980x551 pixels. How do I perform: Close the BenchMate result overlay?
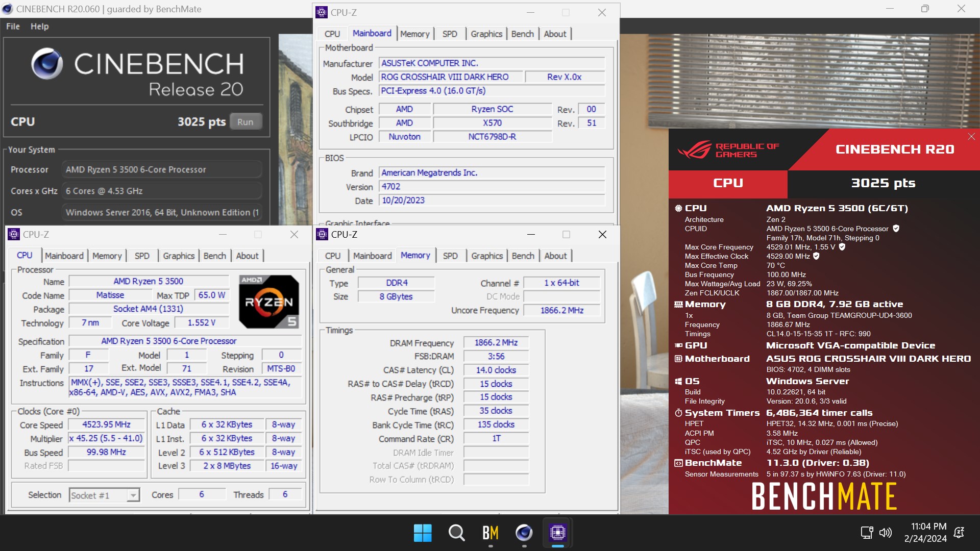click(x=971, y=136)
